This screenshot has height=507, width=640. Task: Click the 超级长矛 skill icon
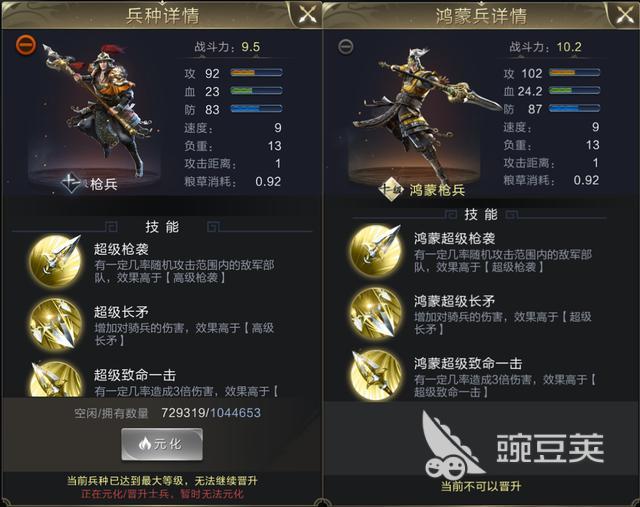coord(55,324)
